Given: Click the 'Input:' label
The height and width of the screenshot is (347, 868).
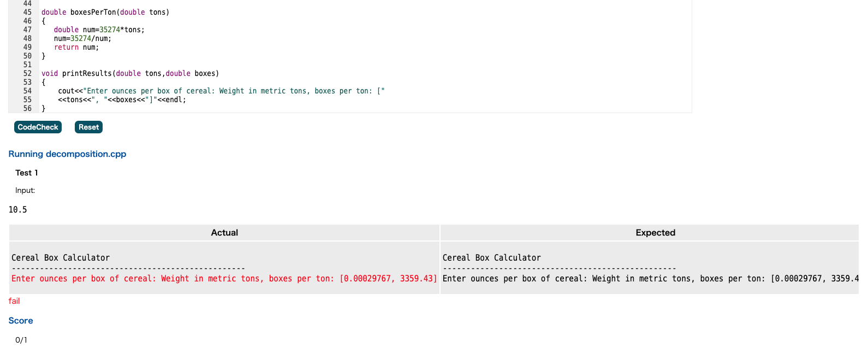Looking at the screenshot, I should [25, 190].
